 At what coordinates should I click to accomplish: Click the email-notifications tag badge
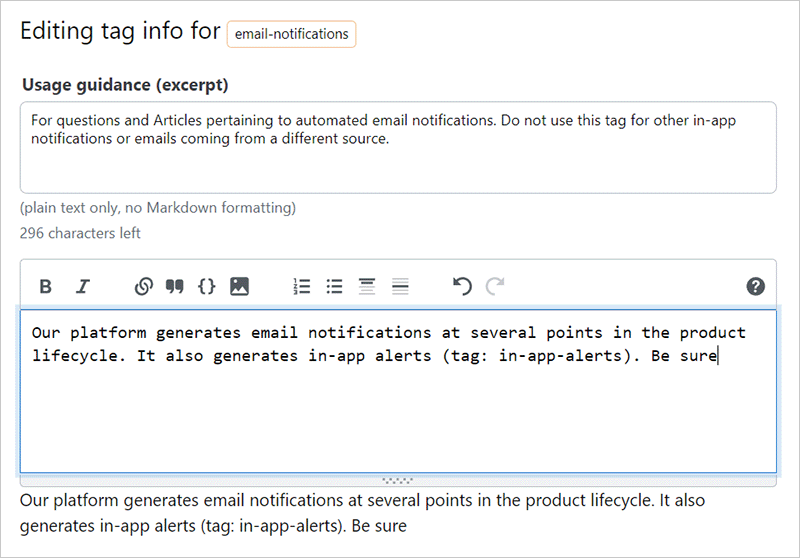[x=291, y=34]
